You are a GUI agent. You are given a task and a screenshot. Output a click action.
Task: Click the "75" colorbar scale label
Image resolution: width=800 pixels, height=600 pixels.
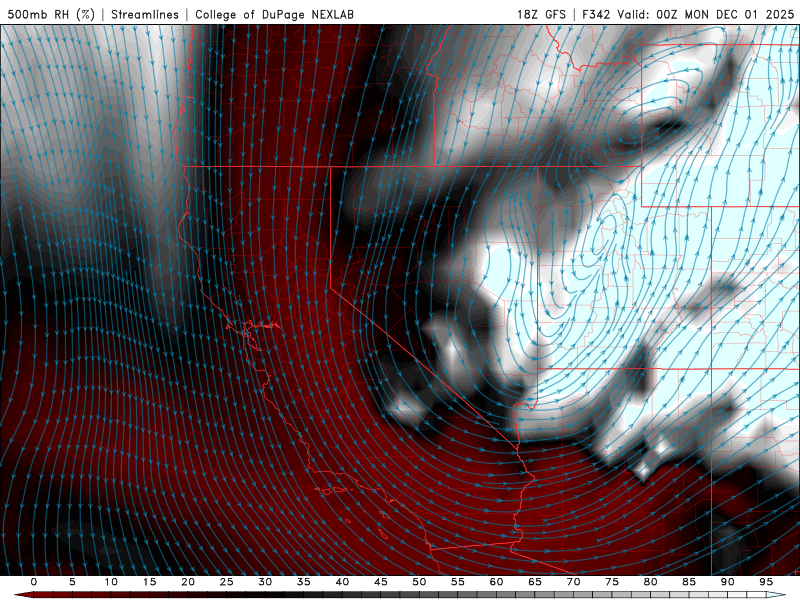tap(612, 582)
